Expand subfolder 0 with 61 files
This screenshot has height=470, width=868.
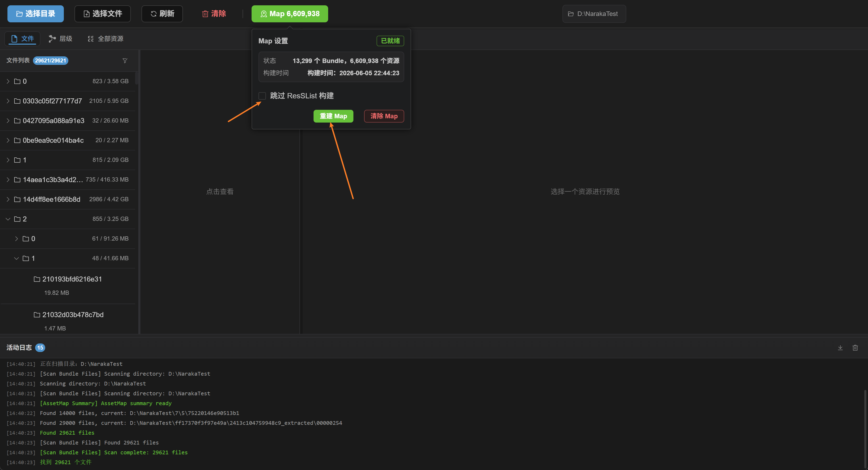(x=16, y=239)
